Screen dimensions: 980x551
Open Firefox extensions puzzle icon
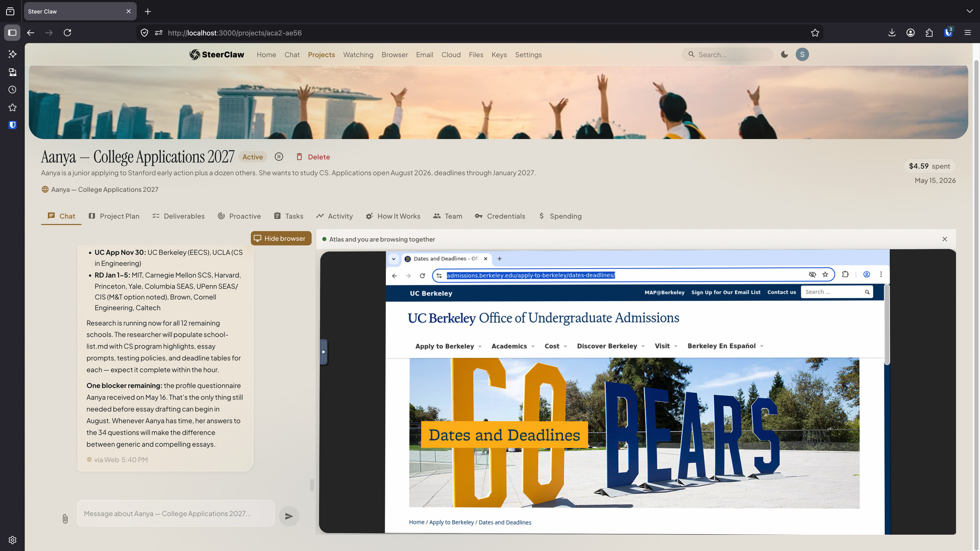(929, 33)
